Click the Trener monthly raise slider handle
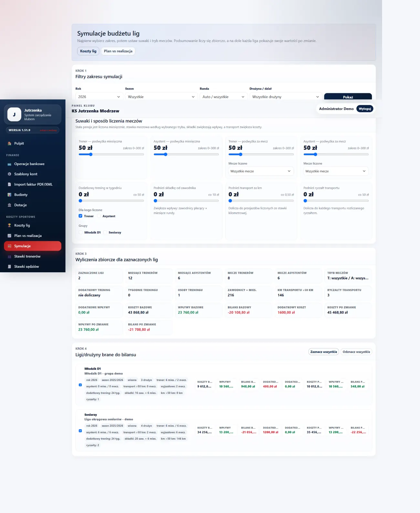Viewport: 420px width, 513px height. (91, 154)
